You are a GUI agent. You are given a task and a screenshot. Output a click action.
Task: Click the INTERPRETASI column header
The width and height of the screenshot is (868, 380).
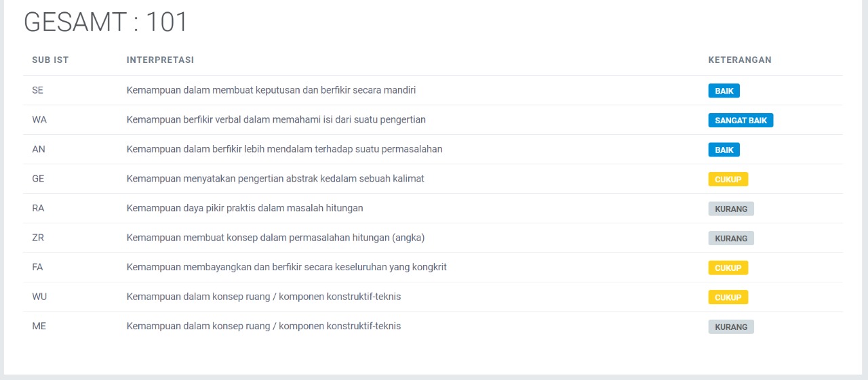click(x=160, y=60)
